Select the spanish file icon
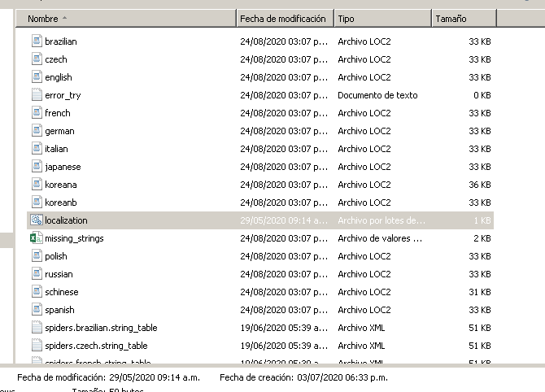Screen dimensions: 545x392 click(x=37, y=310)
